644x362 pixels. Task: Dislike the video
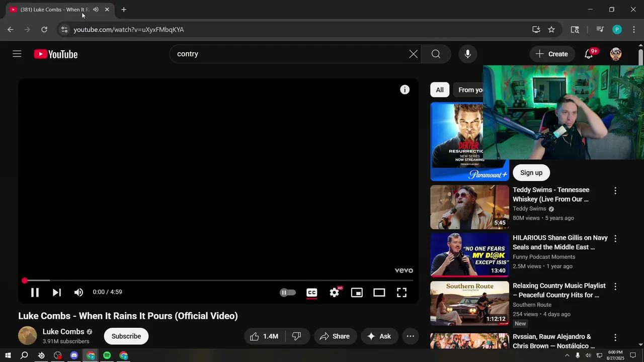297,336
